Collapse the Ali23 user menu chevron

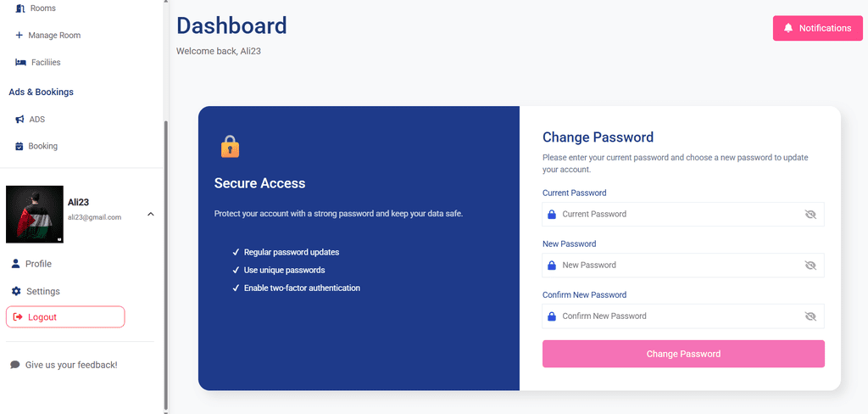click(x=151, y=214)
